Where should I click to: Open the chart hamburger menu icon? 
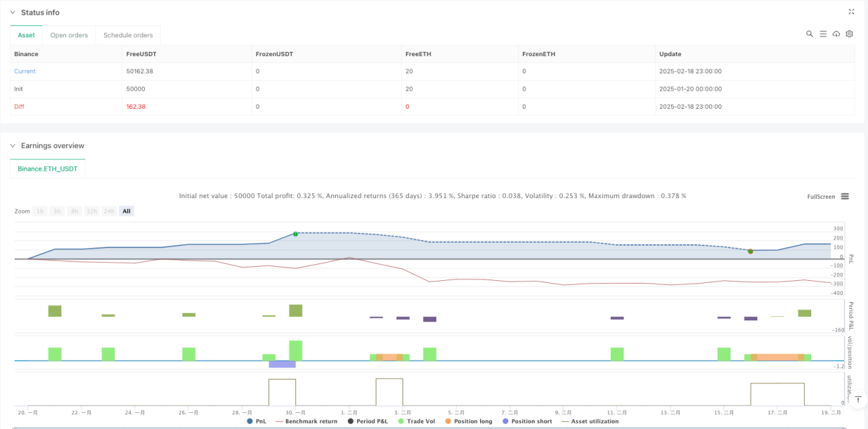point(845,196)
